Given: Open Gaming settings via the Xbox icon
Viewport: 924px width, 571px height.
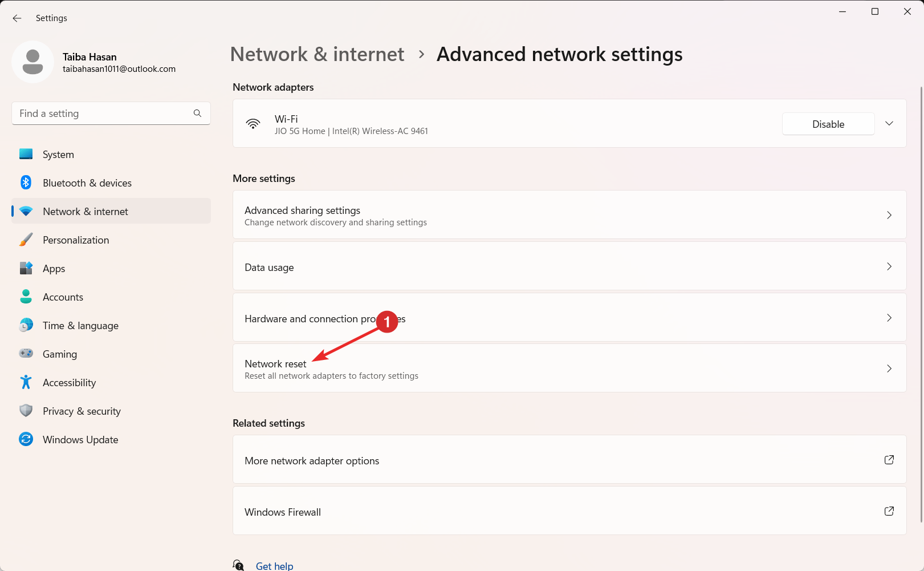Looking at the screenshot, I should (x=26, y=354).
